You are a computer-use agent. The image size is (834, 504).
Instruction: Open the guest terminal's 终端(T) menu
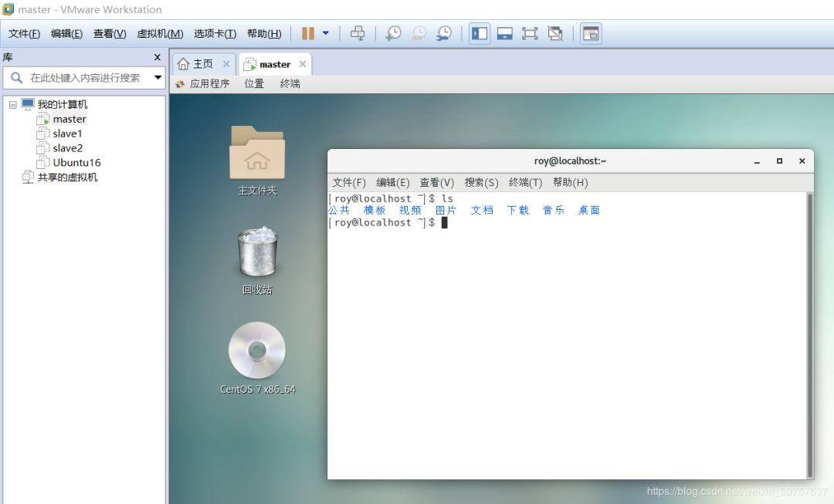(525, 182)
